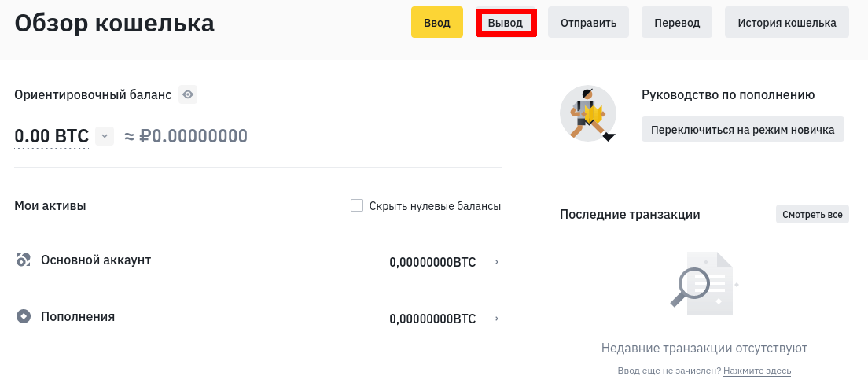The width and height of the screenshot is (868, 380).
Task: Click the Основной аккаунт wallet icon
Action: [x=24, y=260]
